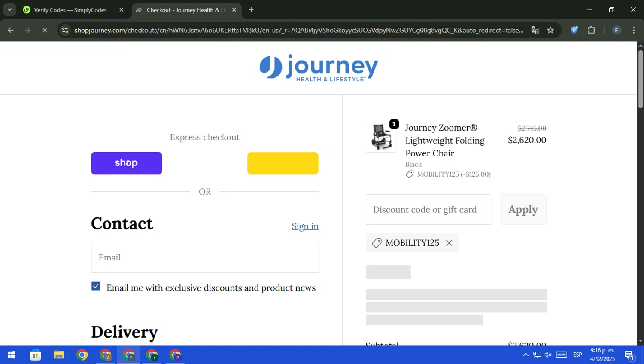Viewport: 644px width, 364px height.
Task: Click the Journey Health & Lifestyle logo
Action: (319, 68)
